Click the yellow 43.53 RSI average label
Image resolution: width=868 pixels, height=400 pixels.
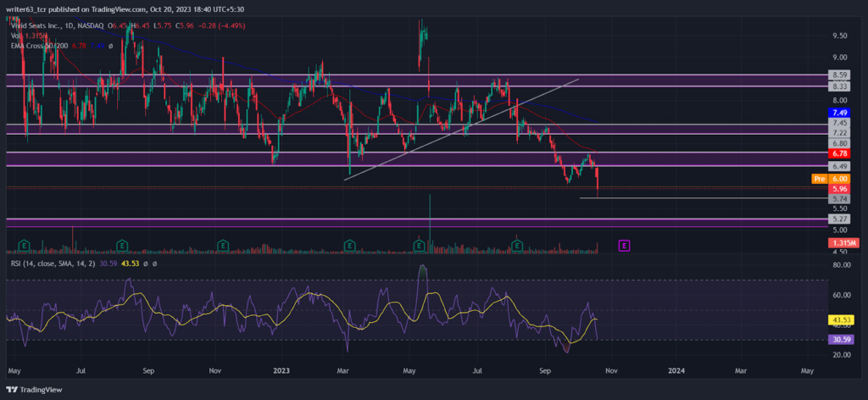point(841,319)
